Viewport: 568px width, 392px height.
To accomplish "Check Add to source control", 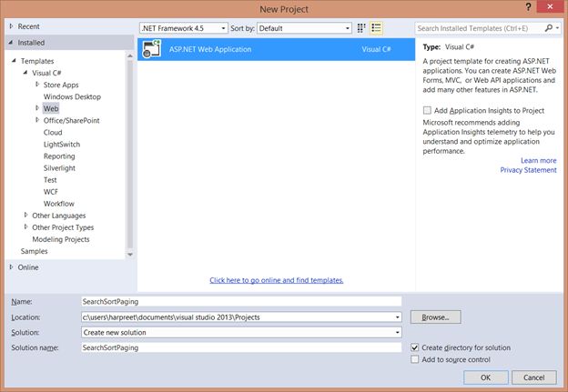I will [x=415, y=359].
